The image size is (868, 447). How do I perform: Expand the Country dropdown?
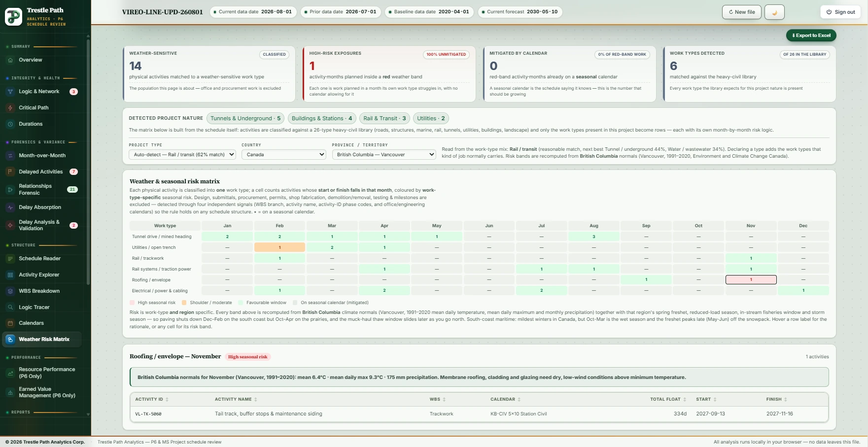point(284,155)
